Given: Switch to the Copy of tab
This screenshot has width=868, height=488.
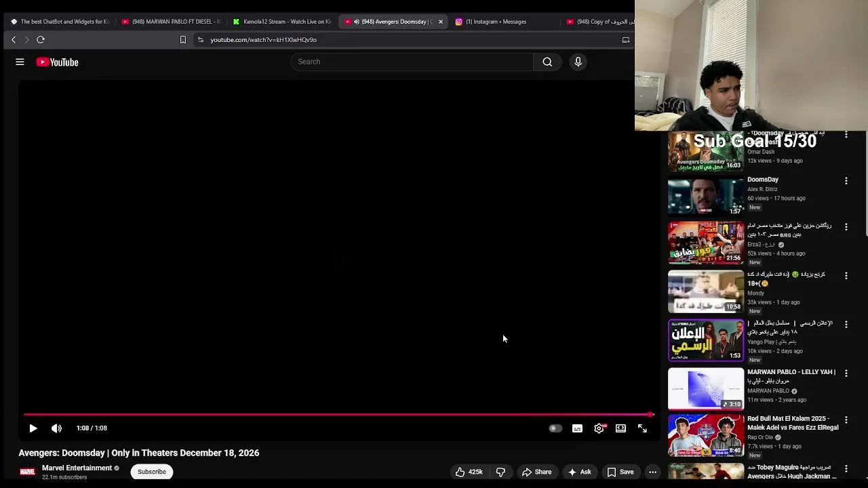Looking at the screenshot, I should coord(599,22).
